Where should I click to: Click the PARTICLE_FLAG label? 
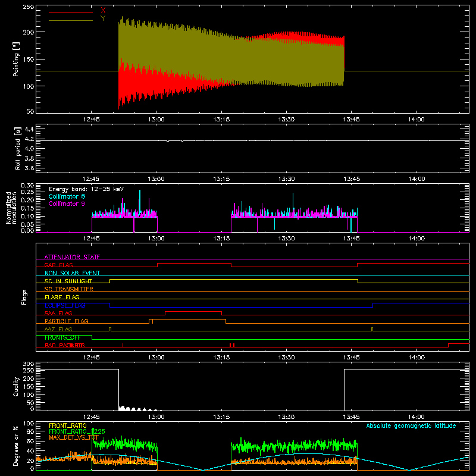[x=67, y=321]
